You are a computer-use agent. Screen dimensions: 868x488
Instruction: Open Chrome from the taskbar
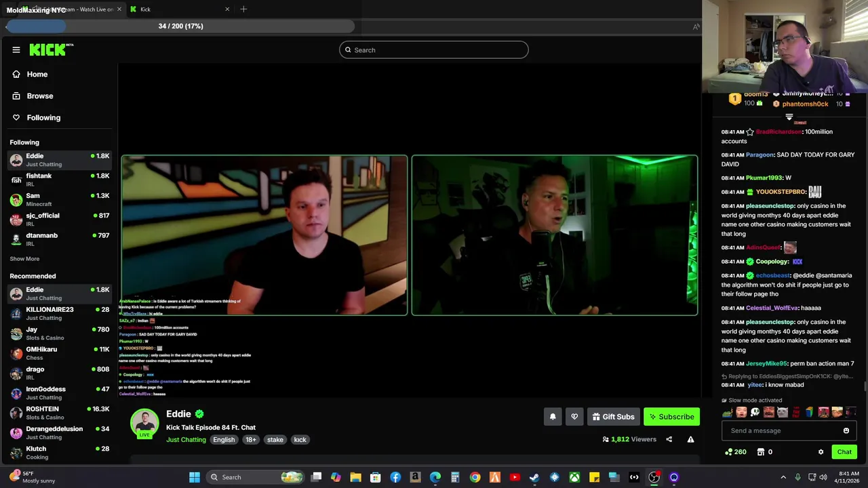tap(475, 477)
